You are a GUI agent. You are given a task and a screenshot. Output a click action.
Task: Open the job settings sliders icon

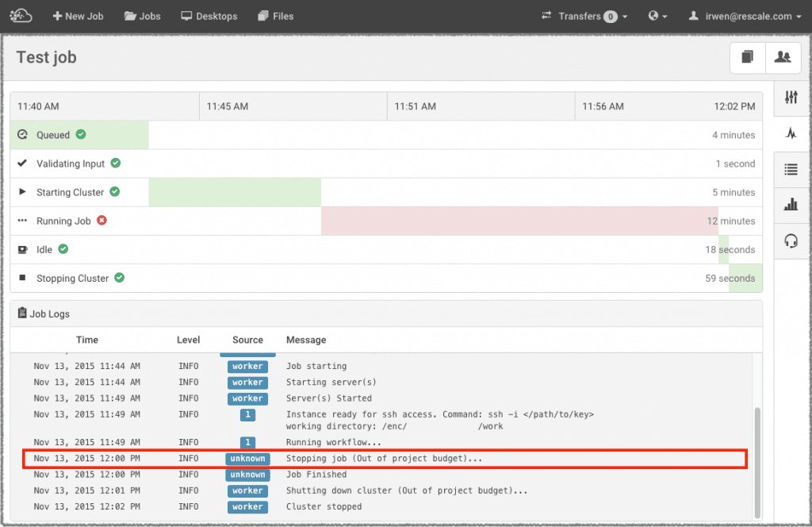pos(791,98)
